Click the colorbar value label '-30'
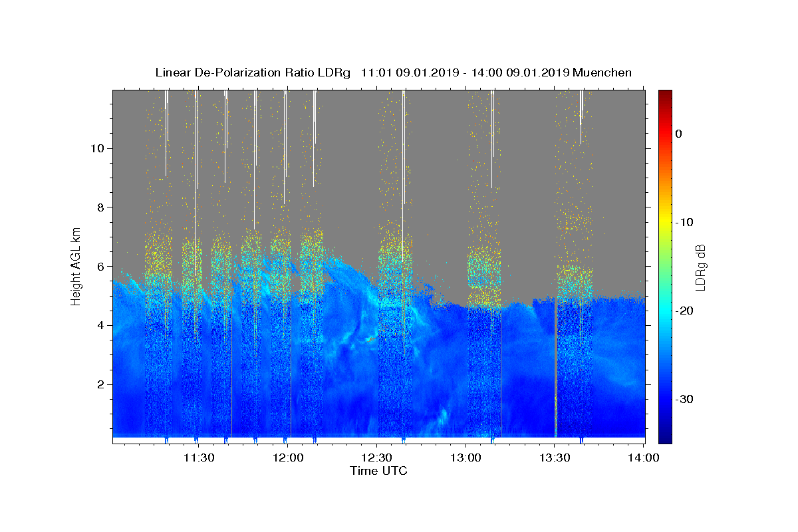Viewport: 798px width, 532px height. coord(685,399)
